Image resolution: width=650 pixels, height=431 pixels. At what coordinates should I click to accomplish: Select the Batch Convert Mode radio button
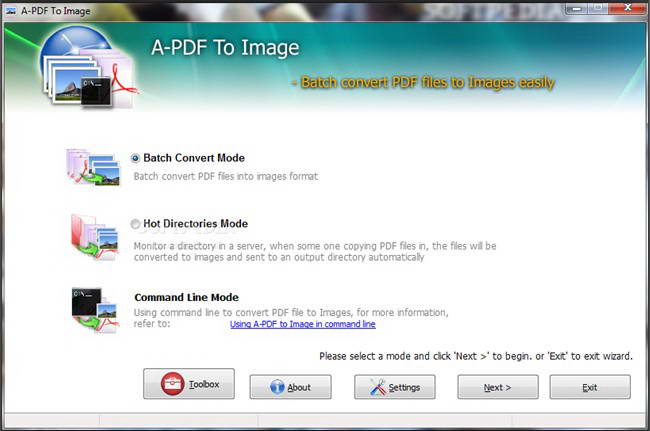(135, 158)
